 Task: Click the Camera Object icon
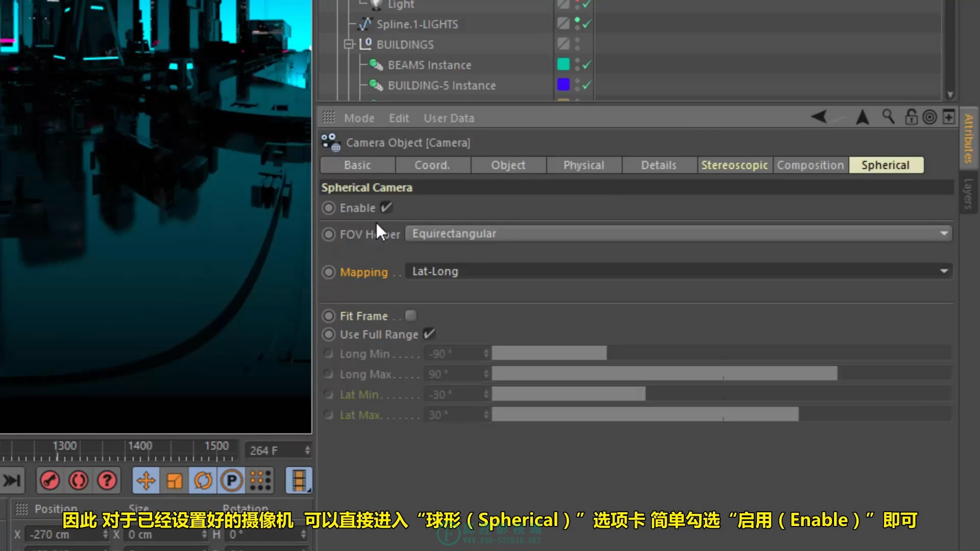[331, 143]
